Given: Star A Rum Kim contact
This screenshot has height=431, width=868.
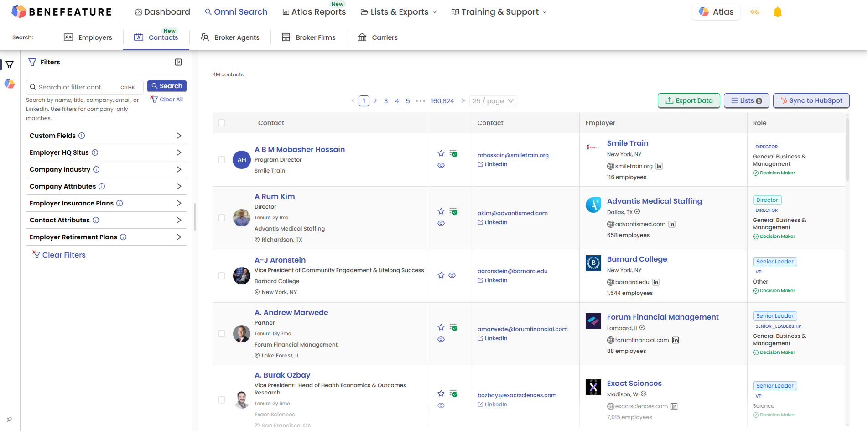Looking at the screenshot, I should 441,211.
